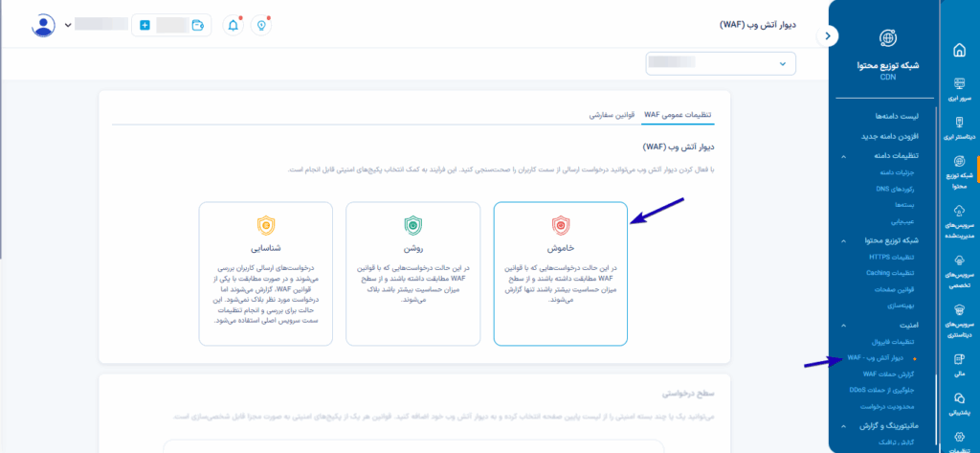
Task: Click the blue plus add-credit icon
Action: coord(145,26)
